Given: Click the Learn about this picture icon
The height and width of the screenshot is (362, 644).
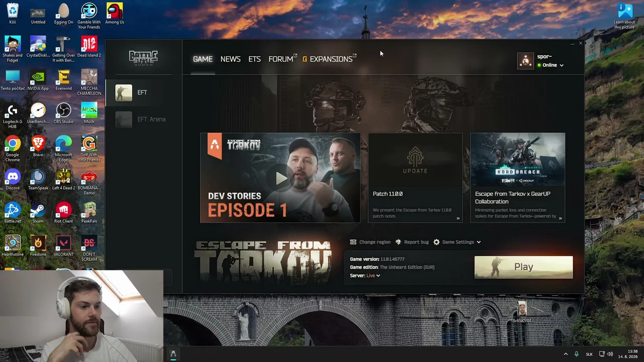Looking at the screenshot, I should [x=624, y=16].
